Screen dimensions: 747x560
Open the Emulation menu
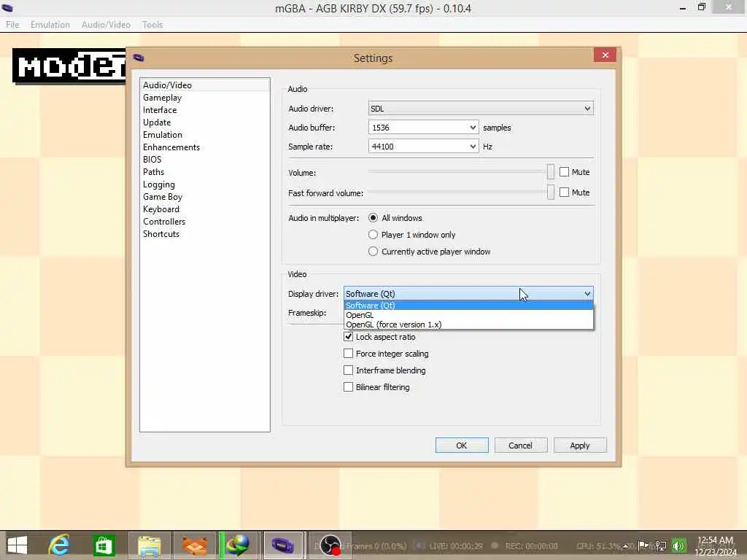click(x=50, y=24)
